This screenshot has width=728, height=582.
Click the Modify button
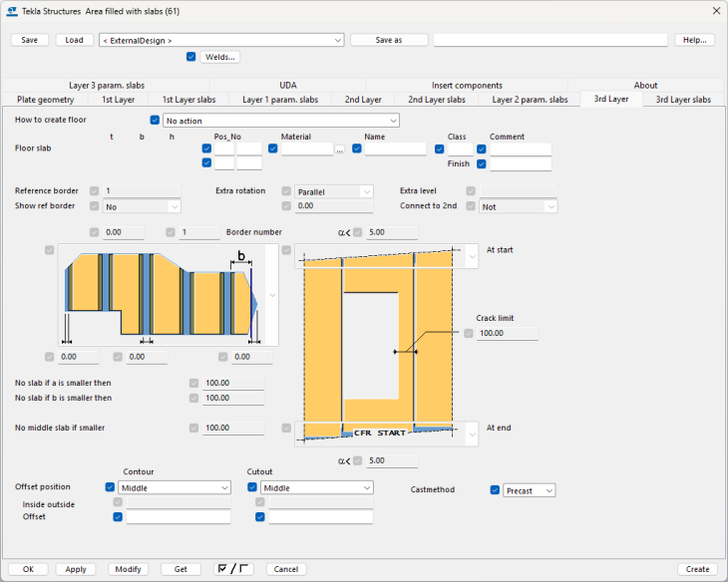[x=128, y=569]
